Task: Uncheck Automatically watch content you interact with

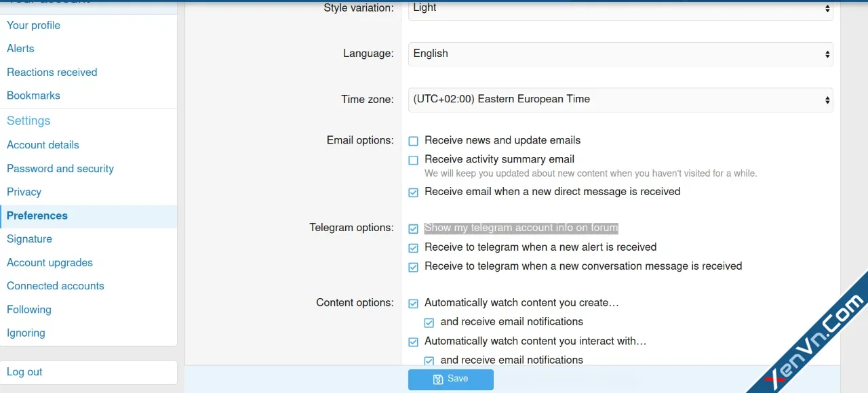Action: click(x=413, y=342)
